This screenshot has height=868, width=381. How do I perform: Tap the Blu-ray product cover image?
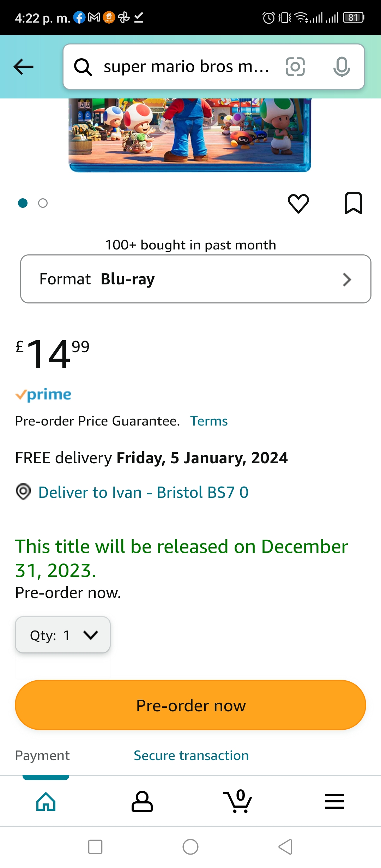click(190, 135)
